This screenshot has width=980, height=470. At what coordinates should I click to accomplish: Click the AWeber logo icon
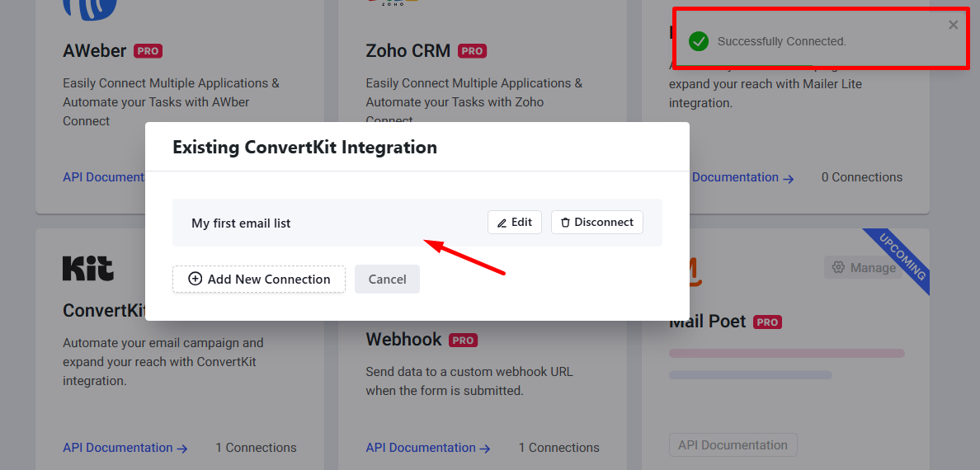coord(90,10)
